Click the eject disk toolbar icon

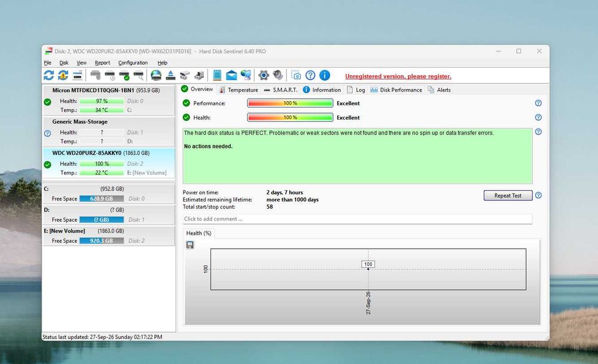[170, 75]
